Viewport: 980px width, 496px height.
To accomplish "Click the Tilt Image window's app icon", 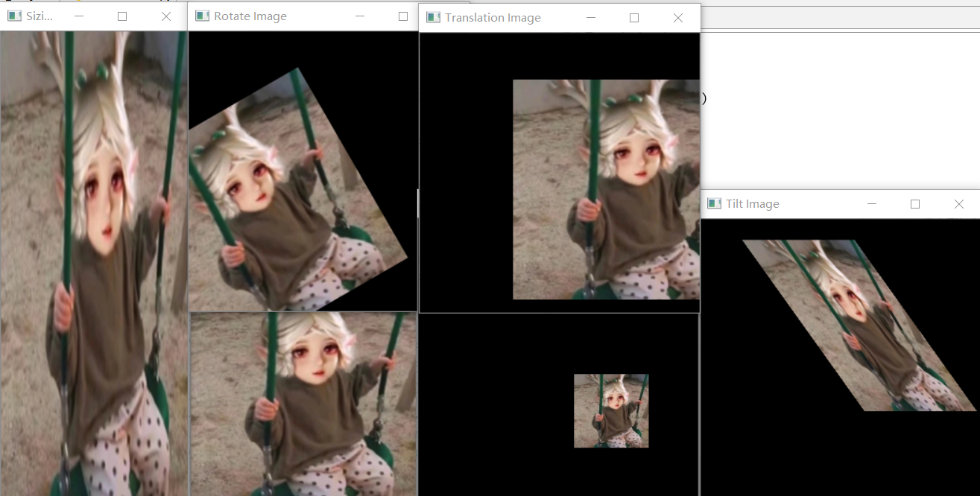I will (x=714, y=203).
